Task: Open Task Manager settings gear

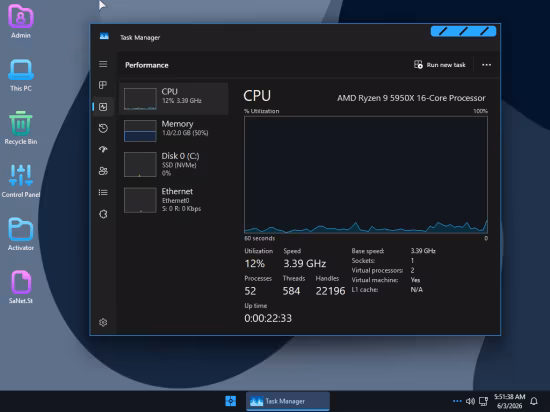Action: click(x=103, y=322)
